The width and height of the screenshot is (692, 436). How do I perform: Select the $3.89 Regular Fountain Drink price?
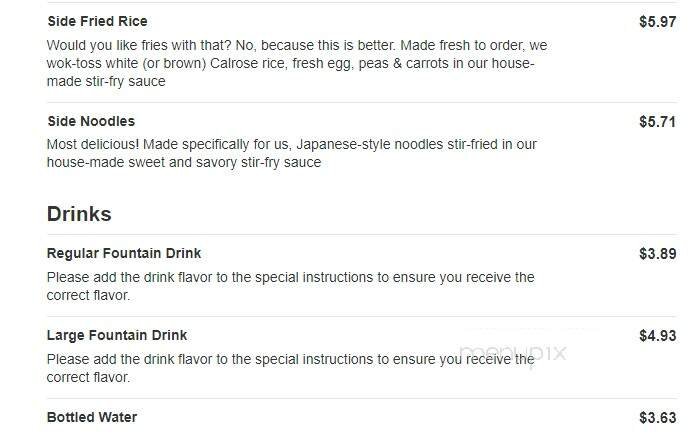(x=657, y=254)
